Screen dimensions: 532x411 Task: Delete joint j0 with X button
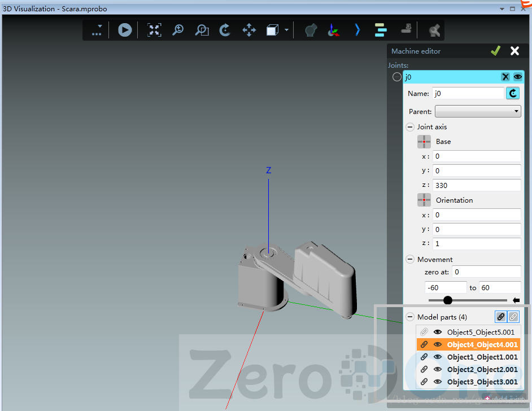coord(505,77)
